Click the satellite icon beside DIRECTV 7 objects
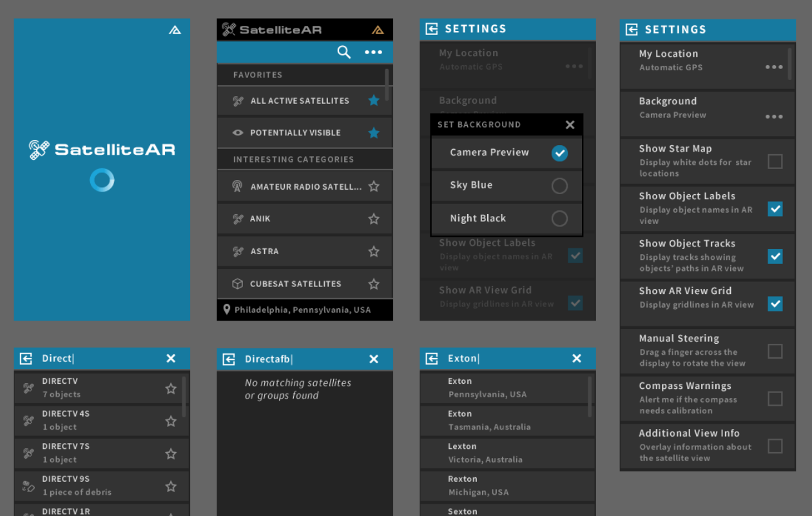The image size is (812, 516). [28, 388]
